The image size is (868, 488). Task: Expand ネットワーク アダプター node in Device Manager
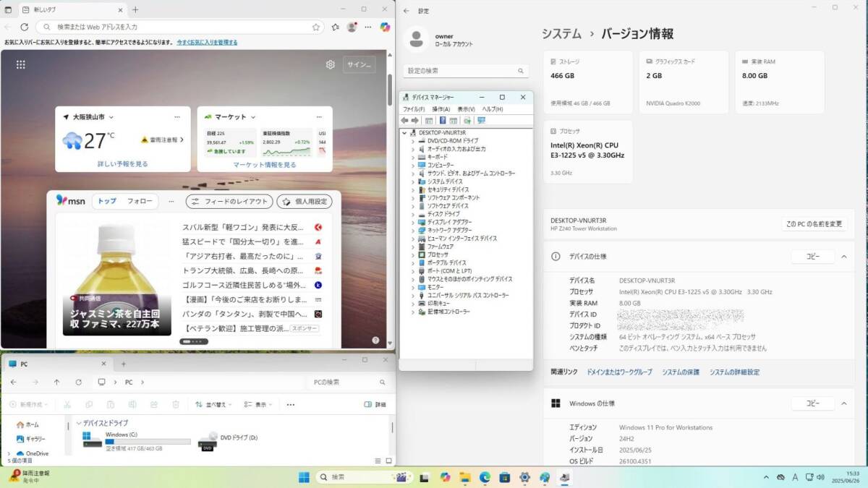click(413, 230)
